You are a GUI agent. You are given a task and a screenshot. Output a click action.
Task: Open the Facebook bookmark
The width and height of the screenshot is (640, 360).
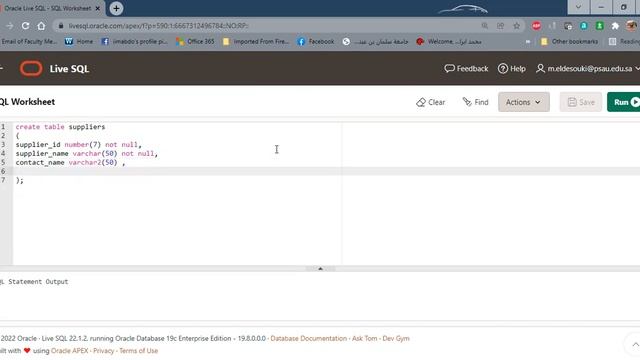point(316,41)
